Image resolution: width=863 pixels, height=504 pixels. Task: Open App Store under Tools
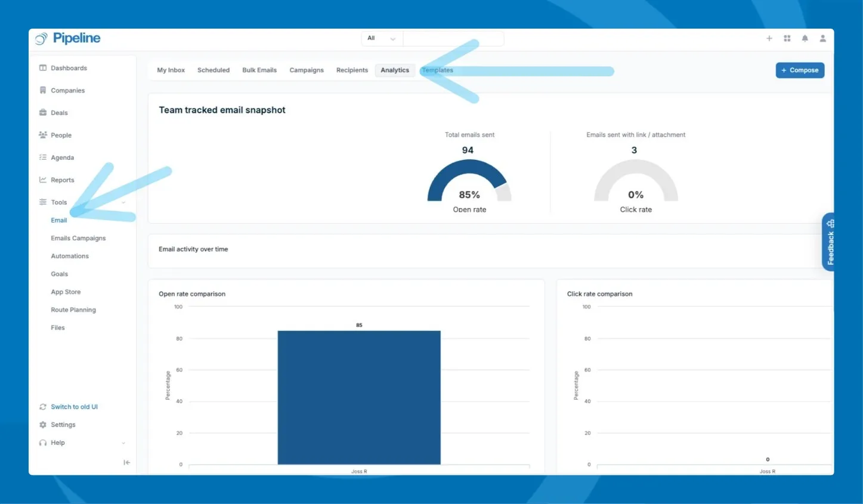tap(66, 292)
